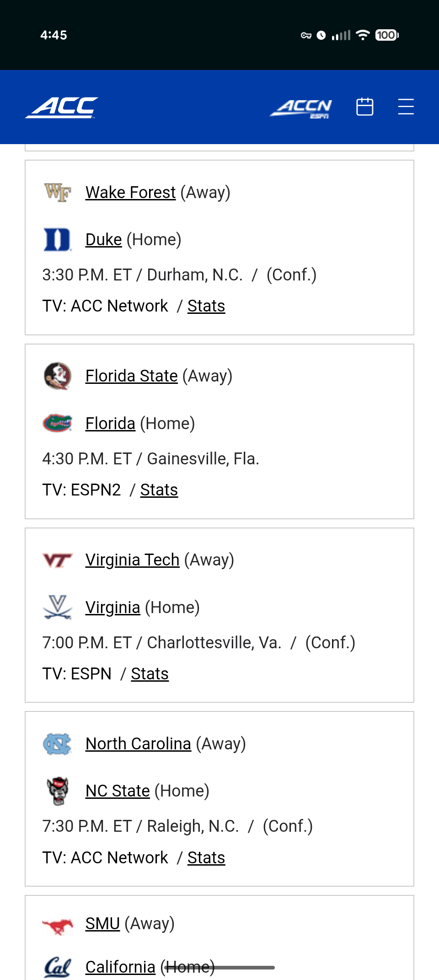Tap the Duke team logo
The image size is (439, 980).
point(58,240)
